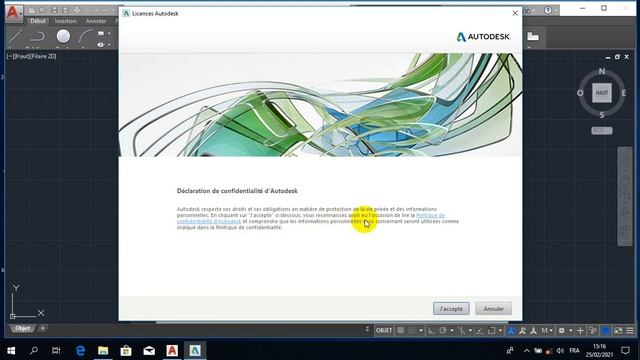Click the viewport [-] control

pos(10,56)
